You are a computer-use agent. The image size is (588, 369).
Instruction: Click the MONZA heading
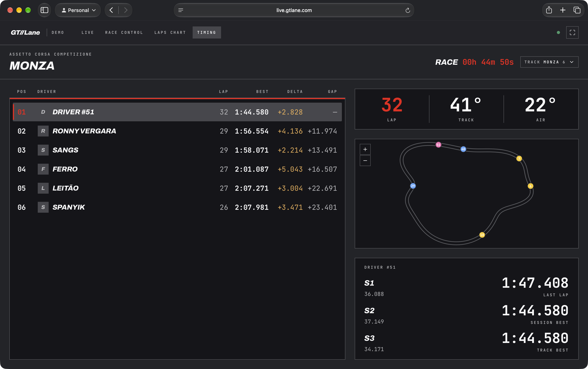tap(32, 66)
